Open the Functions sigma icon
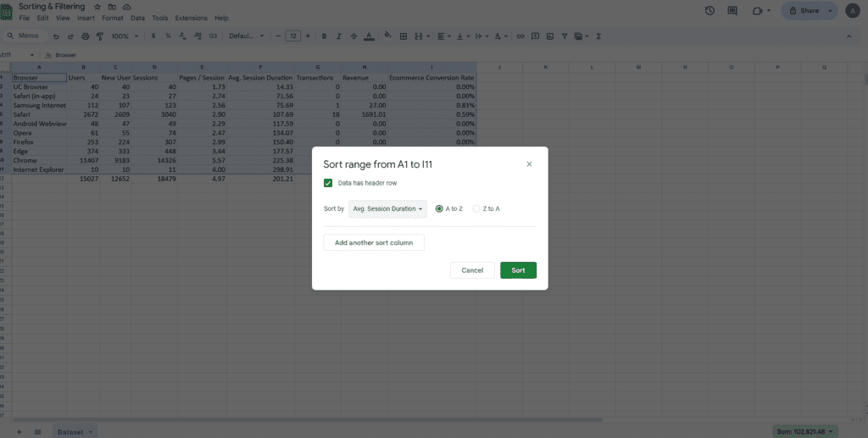The width and height of the screenshot is (868, 438). pos(598,36)
